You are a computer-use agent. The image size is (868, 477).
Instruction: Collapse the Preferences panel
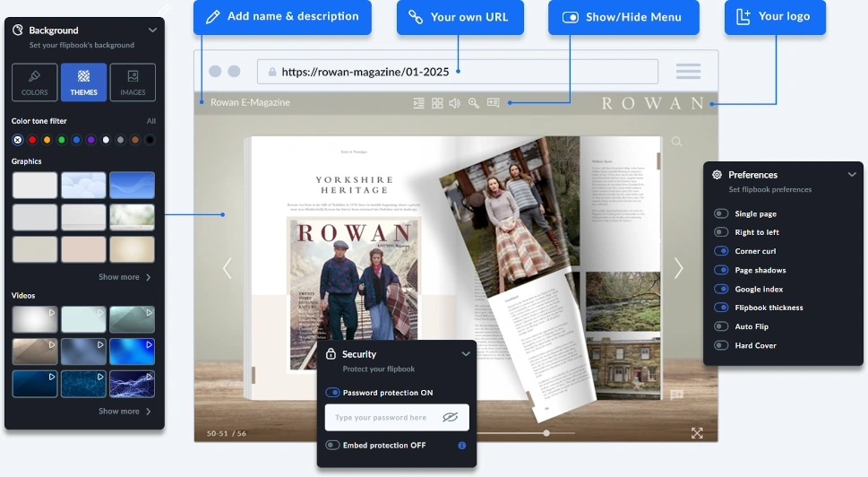point(851,175)
